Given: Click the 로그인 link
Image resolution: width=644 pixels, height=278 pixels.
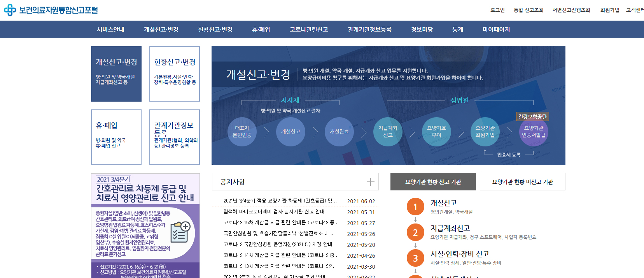Looking at the screenshot, I should click(497, 10).
